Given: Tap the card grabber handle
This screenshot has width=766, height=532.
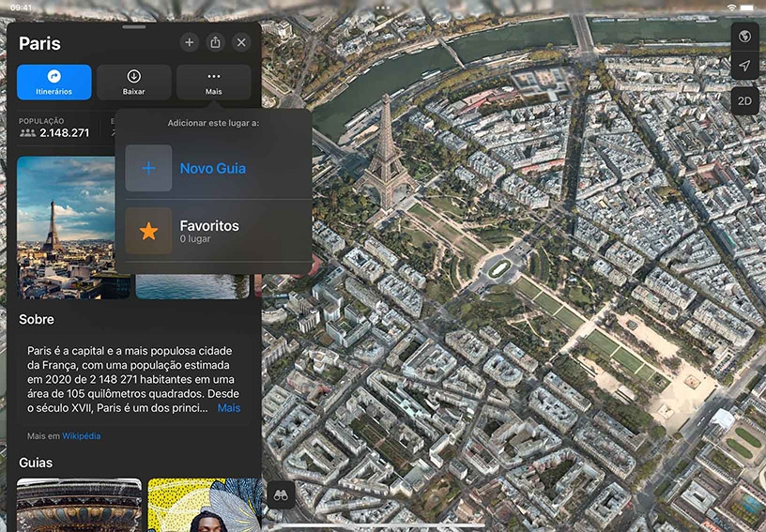Looking at the screenshot, I should click(x=134, y=27).
